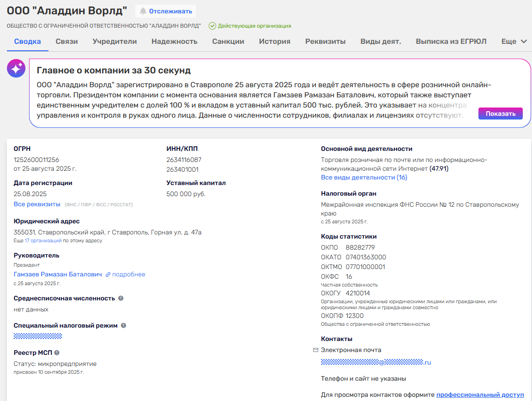
Task: Open the Учредители tab
Action: tap(115, 42)
